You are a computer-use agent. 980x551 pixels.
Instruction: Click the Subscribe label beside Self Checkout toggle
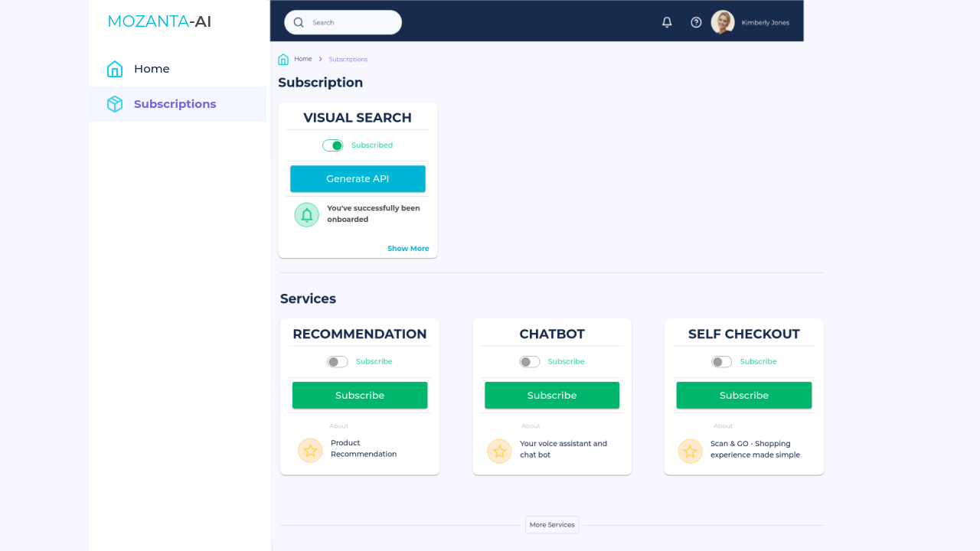coord(759,362)
